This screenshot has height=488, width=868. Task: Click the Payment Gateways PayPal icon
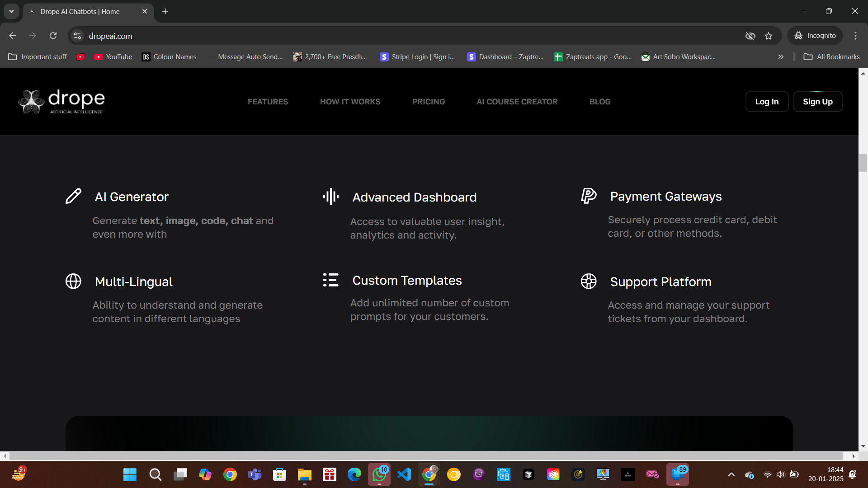[589, 196]
